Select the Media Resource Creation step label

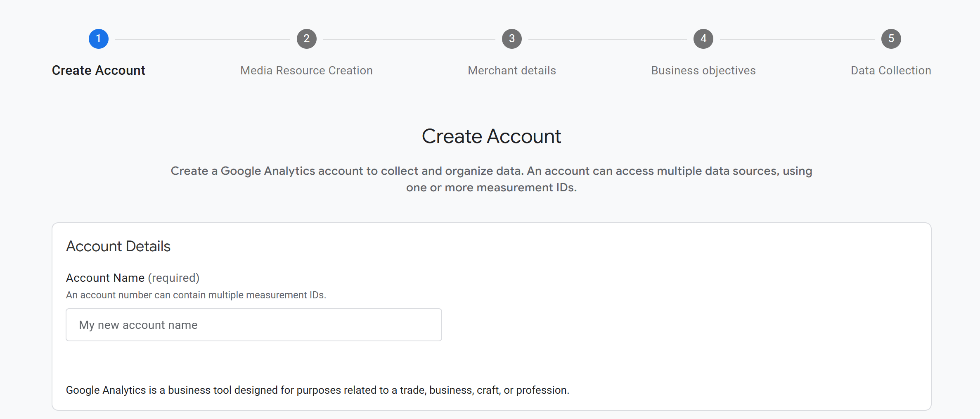(x=307, y=71)
